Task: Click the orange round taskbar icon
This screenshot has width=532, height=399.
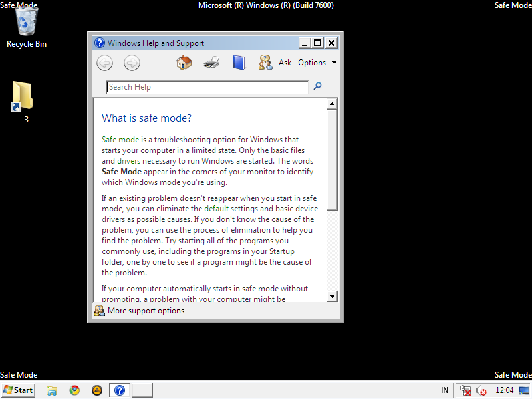Action: tap(97, 390)
